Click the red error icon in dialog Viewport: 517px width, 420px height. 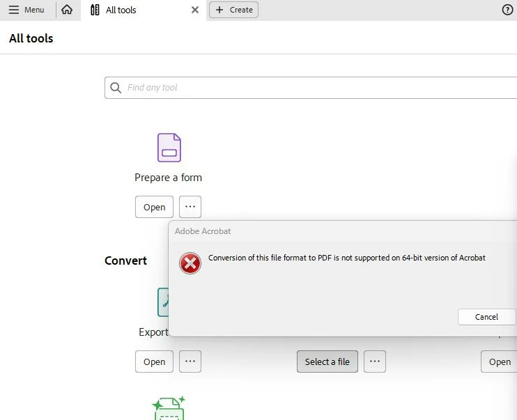(x=190, y=263)
